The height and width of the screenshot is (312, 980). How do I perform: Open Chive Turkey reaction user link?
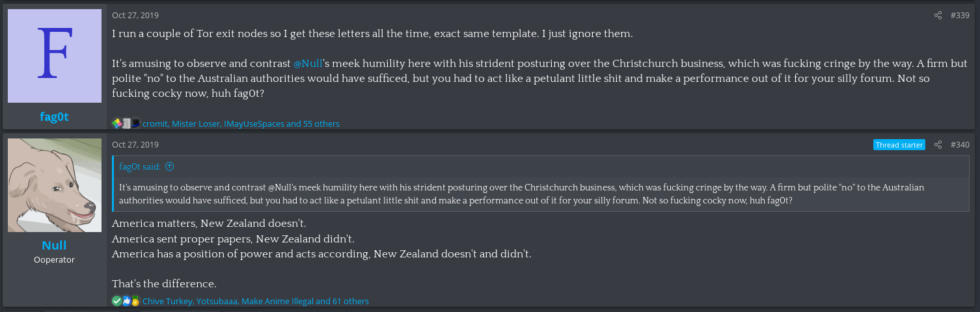coord(167,302)
